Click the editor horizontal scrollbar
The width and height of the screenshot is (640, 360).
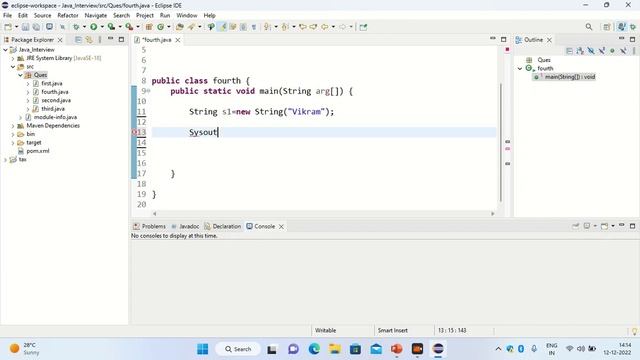[323, 213]
